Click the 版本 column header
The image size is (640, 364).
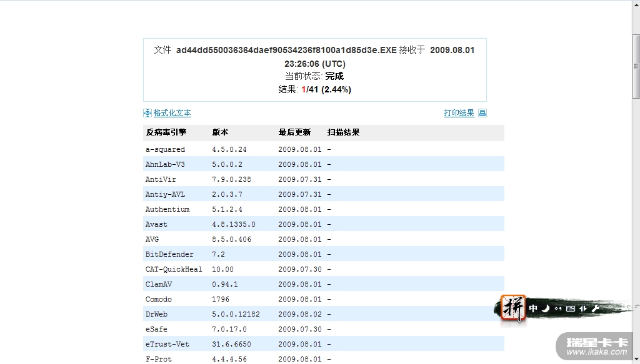click(x=221, y=132)
